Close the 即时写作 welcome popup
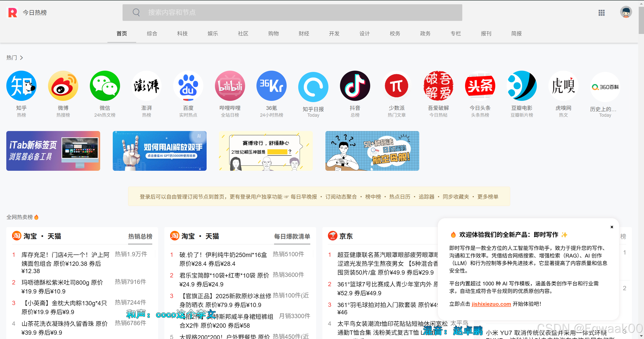The height and width of the screenshot is (339, 644). point(612,227)
